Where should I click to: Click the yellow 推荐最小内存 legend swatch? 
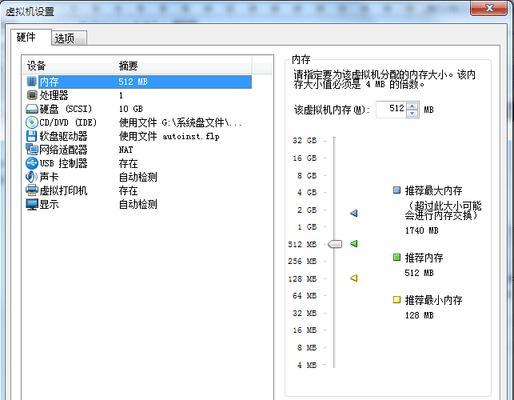pyautogui.click(x=397, y=299)
